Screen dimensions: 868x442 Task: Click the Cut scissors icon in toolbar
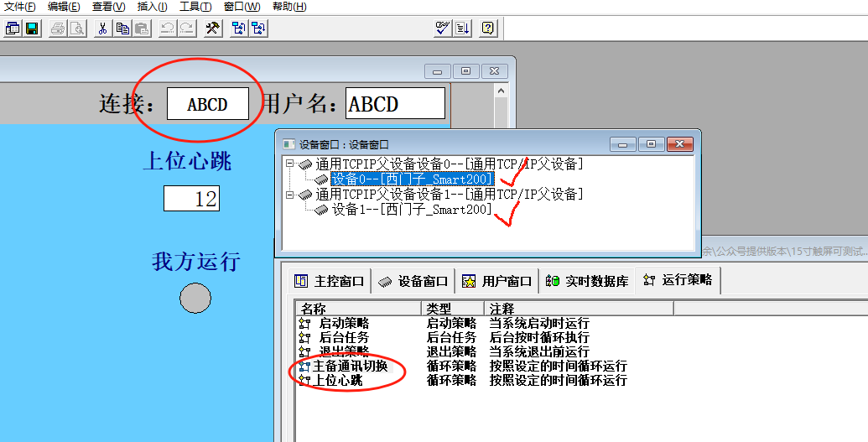click(x=101, y=29)
